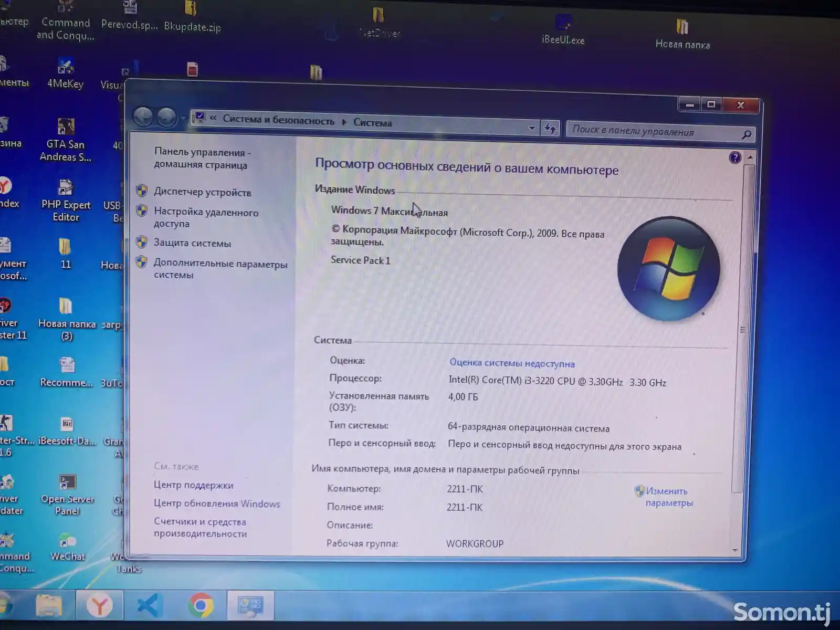Select the '4MeKey' desktop icon
The height and width of the screenshot is (630, 840).
click(x=65, y=73)
